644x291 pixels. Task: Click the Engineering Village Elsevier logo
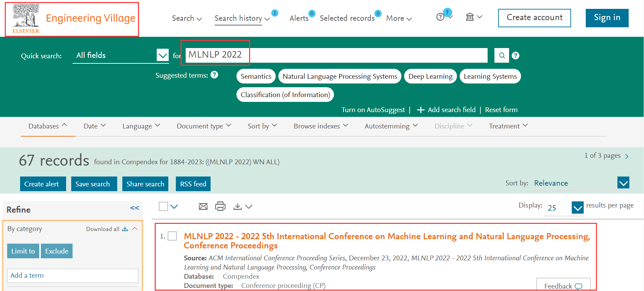(72, 19)
